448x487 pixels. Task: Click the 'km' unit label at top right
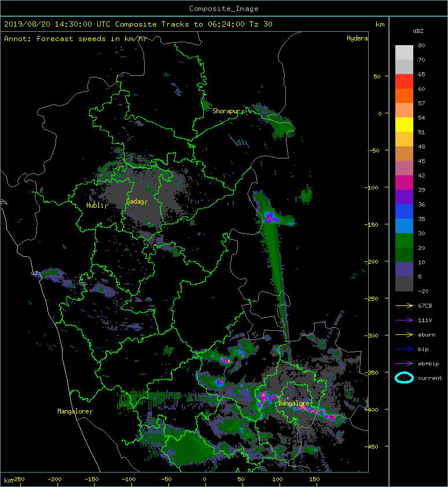(380, 24)
